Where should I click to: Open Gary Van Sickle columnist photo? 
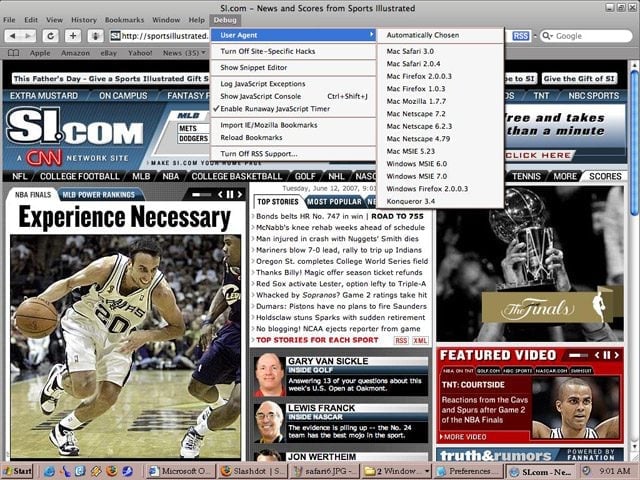click(269, 376)
